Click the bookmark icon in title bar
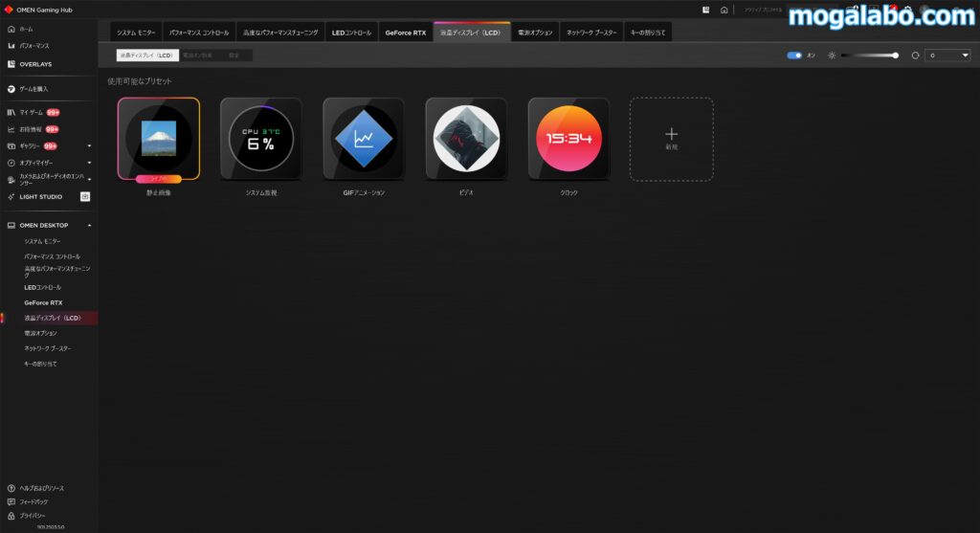Viewport: 980px width, 533px height. (705, 10)
